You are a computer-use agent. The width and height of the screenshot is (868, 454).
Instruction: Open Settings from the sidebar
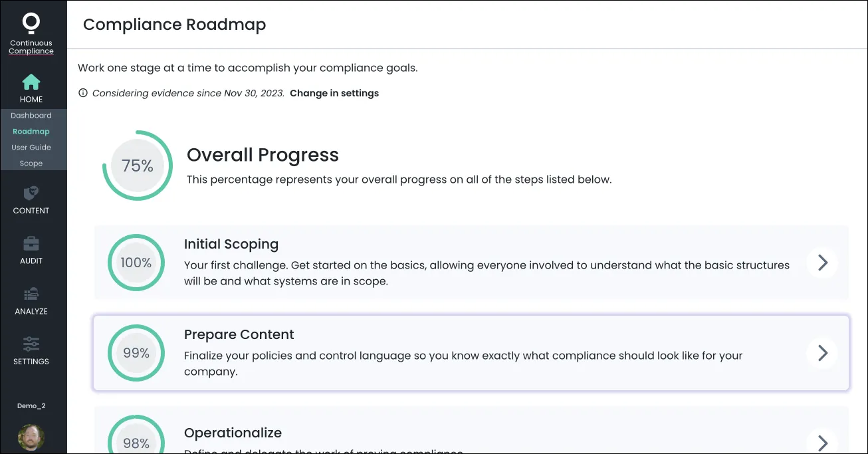(31, 350)
